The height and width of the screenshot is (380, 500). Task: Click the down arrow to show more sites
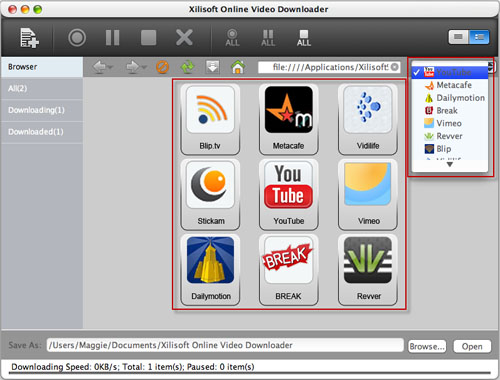(450, 165)
